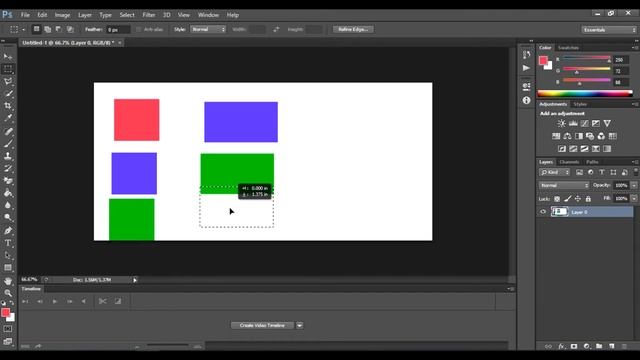640x360 pixels.
Task: Select the Clone Stamp tool
Action: pos(8,156)
